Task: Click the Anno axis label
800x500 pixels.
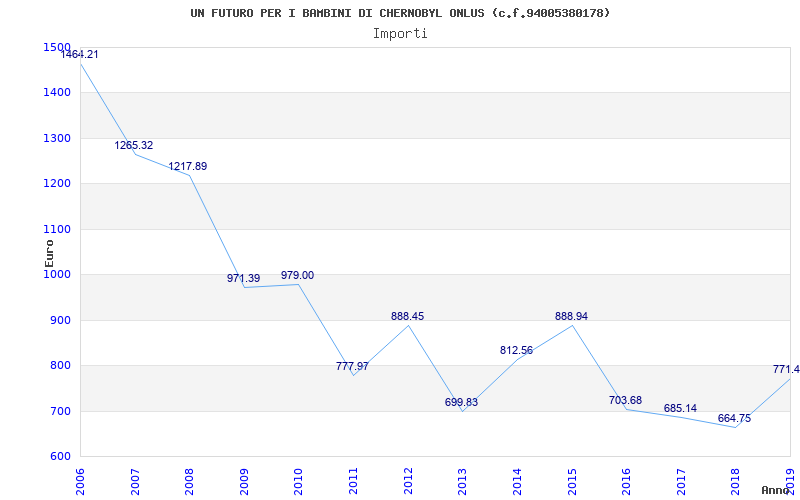Action: [x=776, y=490]
